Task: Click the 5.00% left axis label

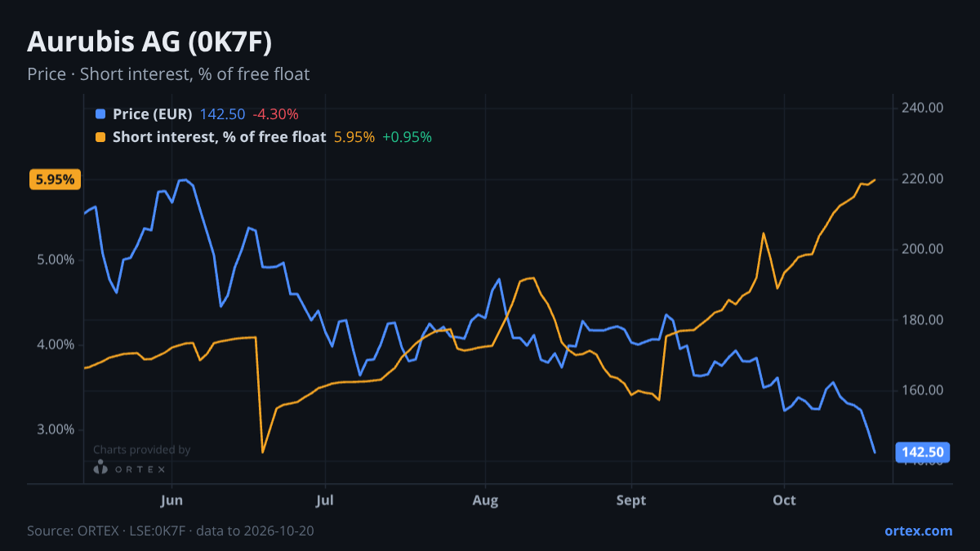Action: coord(57,260)
